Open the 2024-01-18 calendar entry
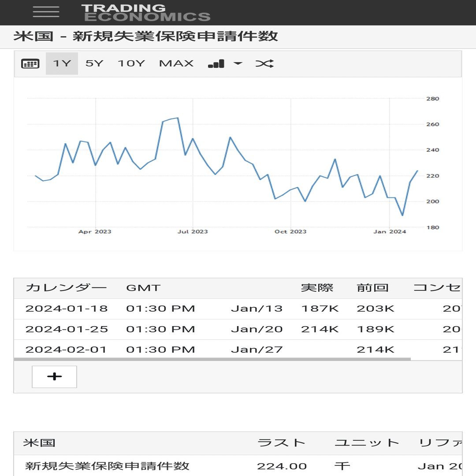Viewport: 476px width, 476px height. tap(67, 309)
